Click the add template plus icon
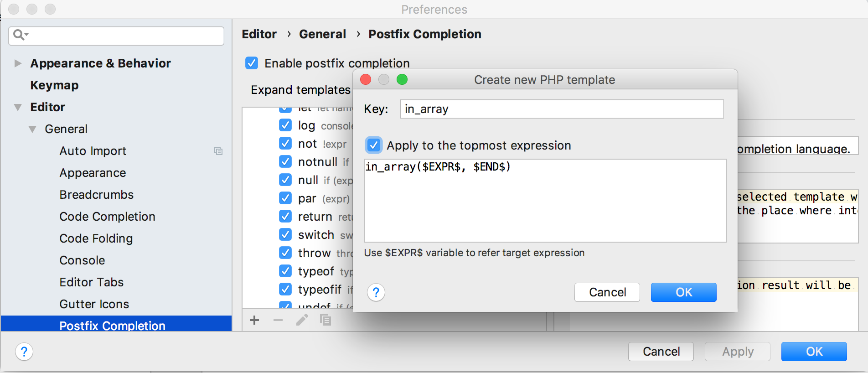This screenshot has width=868, height=373. tap(254, 320)
